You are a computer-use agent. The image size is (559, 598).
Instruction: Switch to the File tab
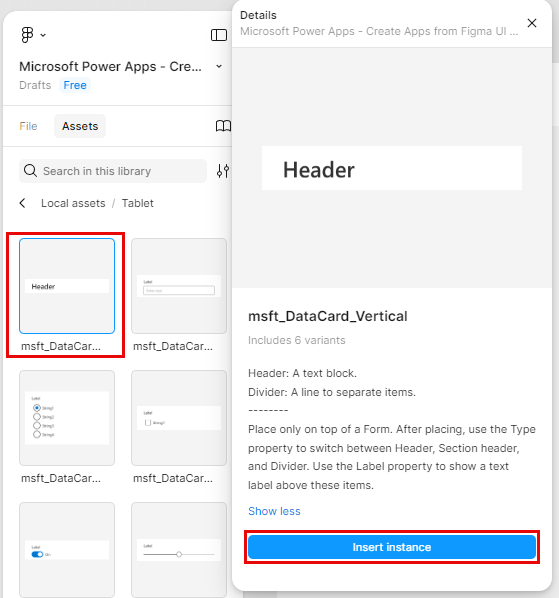[x=28, y=126]
